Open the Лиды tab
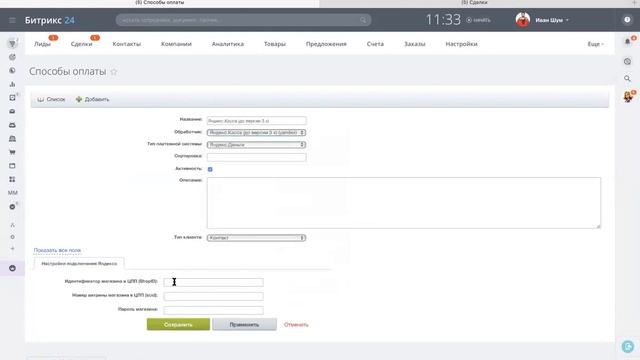Screen dimensions: 640x360 (42, 44)
